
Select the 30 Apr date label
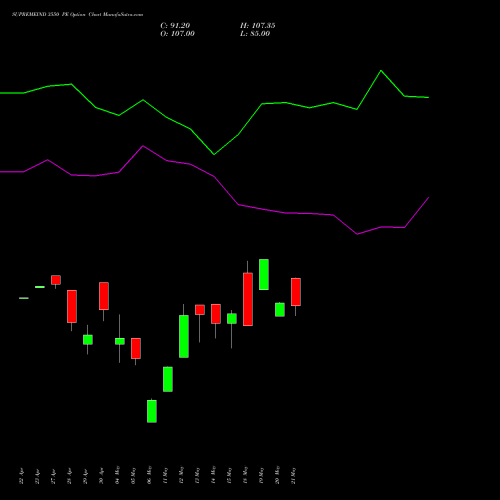coord(102,476)
